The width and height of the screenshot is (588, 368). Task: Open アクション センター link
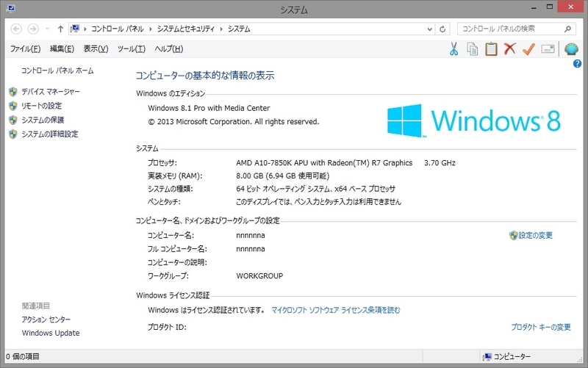pyautogui.click(x=46, y=320)
